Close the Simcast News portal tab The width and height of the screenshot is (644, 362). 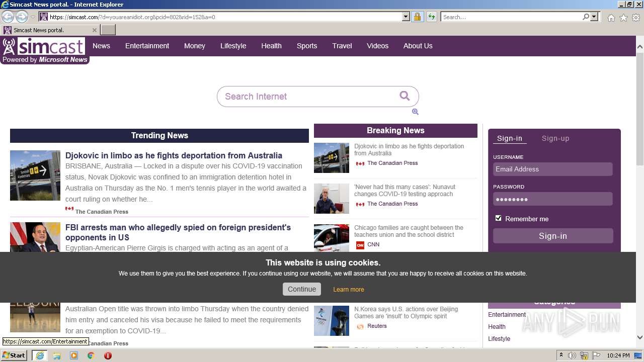(x=95, y=30)
